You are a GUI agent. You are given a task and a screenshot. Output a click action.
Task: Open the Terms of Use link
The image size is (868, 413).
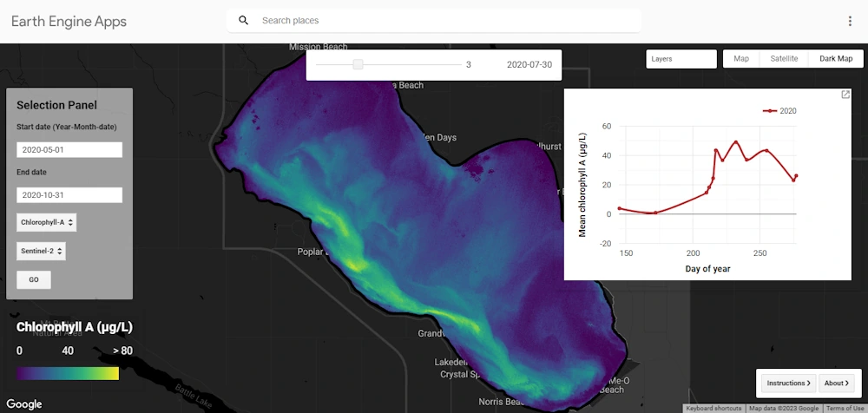click(845, 409)
